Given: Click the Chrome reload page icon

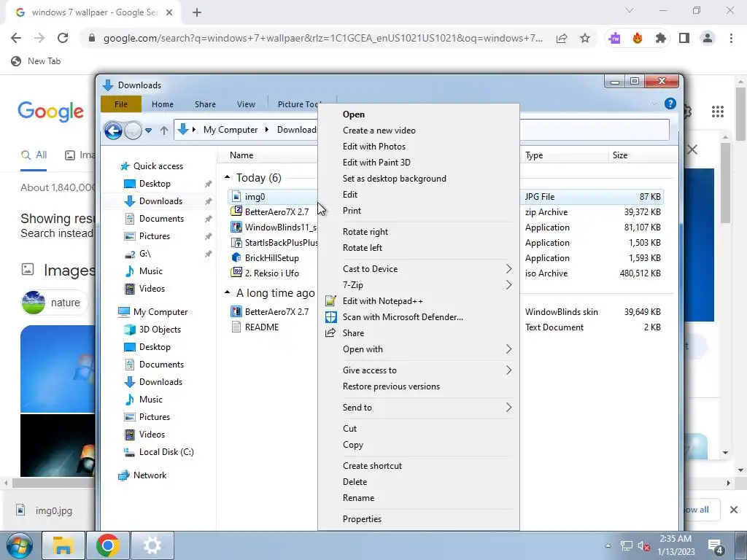Looking at the screenshot, I should [63, 38].
